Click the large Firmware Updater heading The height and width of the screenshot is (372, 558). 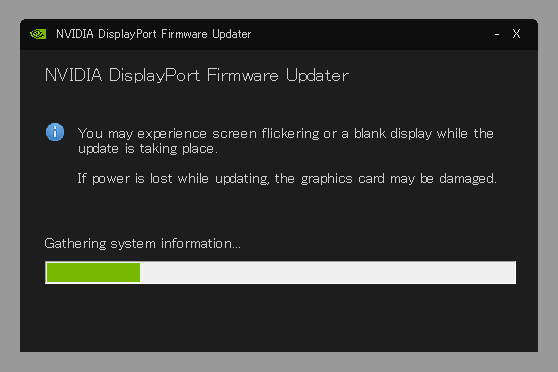197,75
